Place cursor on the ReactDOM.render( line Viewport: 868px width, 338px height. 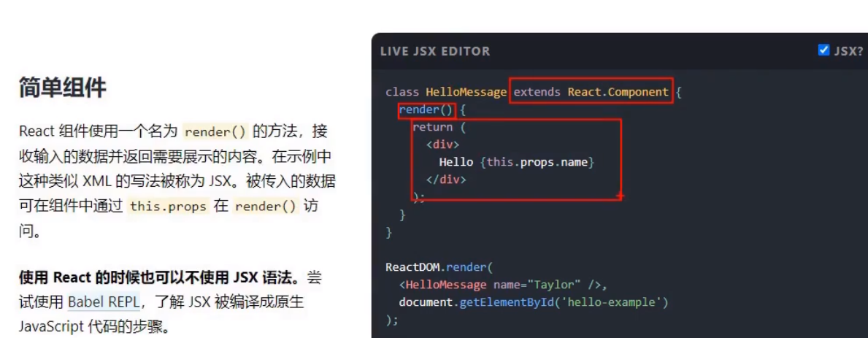[x=439, y=267]
